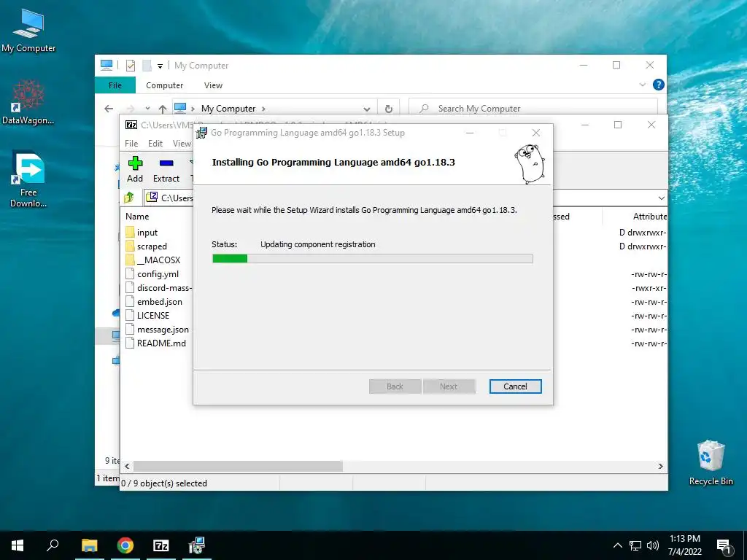Open taskbar search
Screen dimensions: 747x560
pyautogui.click(x=53, y=545)
